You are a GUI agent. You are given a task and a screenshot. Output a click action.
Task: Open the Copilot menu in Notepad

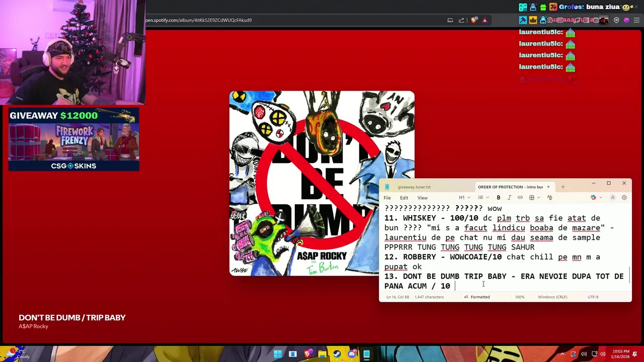596,198
